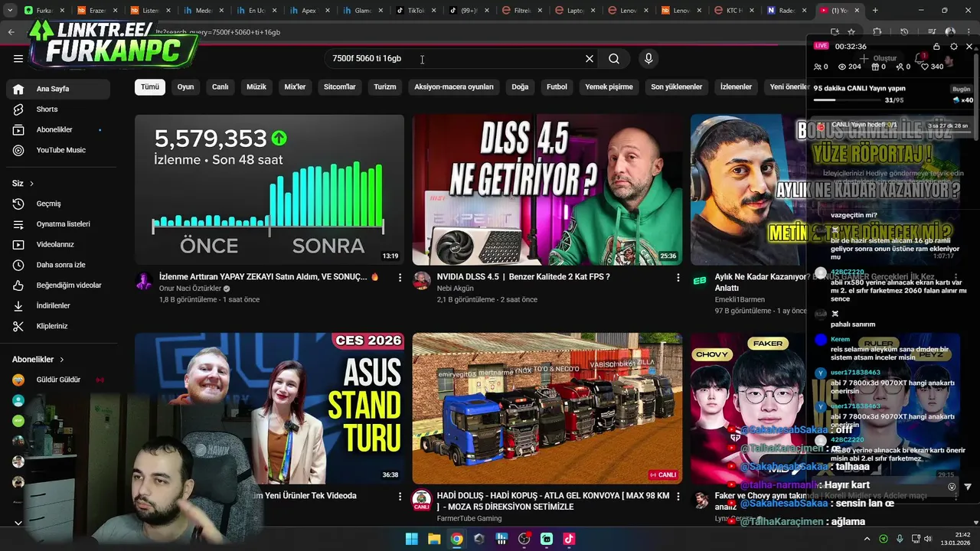Open Geçmiş watch history
This screenshot has width=980, height=551.
coord(58,204)
